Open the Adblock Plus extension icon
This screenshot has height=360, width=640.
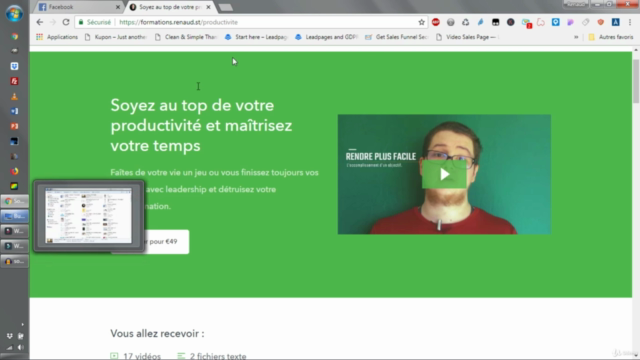436,22
